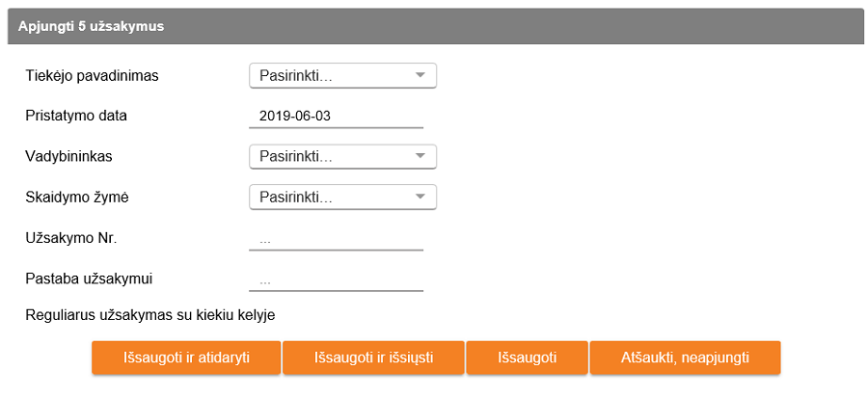Open the Skaidymo žymė combo box
Image resolution: width=868 pixels, height=397 pixels.
(342, 197)
